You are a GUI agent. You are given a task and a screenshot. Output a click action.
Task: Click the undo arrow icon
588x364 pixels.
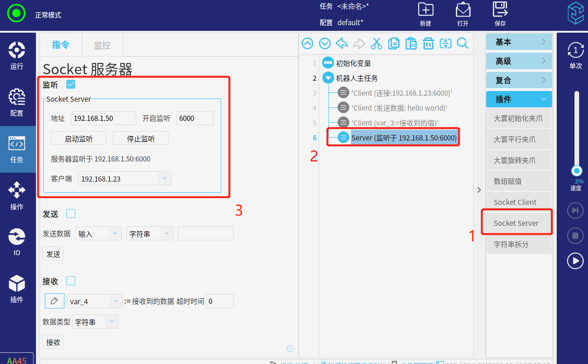coord(342,43)
